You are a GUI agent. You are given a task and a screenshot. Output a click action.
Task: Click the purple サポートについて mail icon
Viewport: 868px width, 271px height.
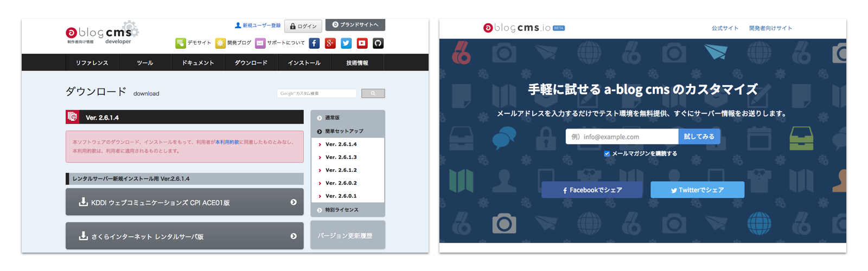pyautogui.click(x=260, y=43)
